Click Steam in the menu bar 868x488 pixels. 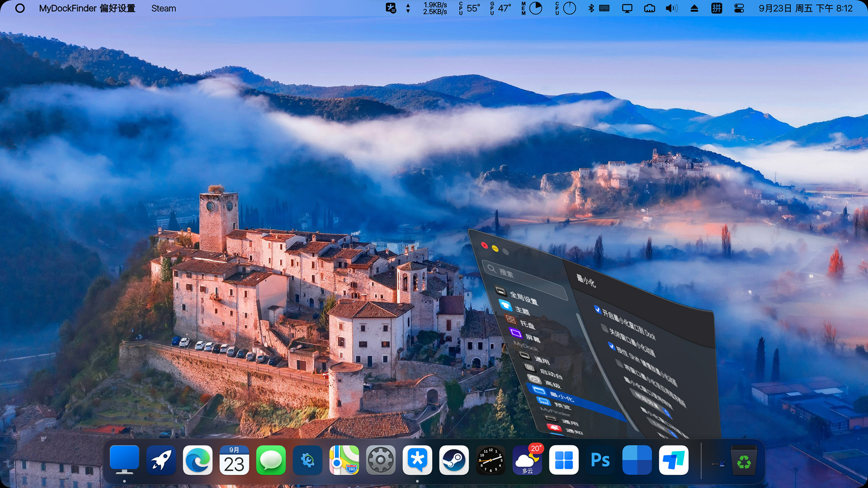(x=163, y=8)
